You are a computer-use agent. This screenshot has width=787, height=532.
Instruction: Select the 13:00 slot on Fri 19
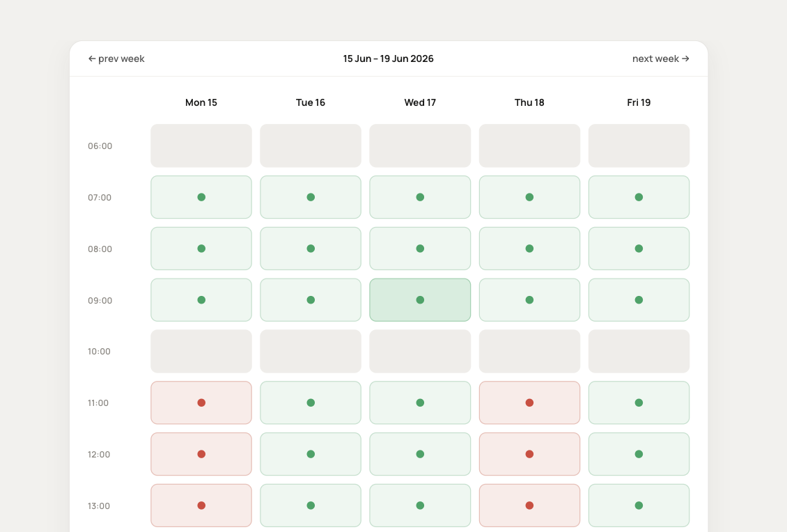click(x=639, y=506)
